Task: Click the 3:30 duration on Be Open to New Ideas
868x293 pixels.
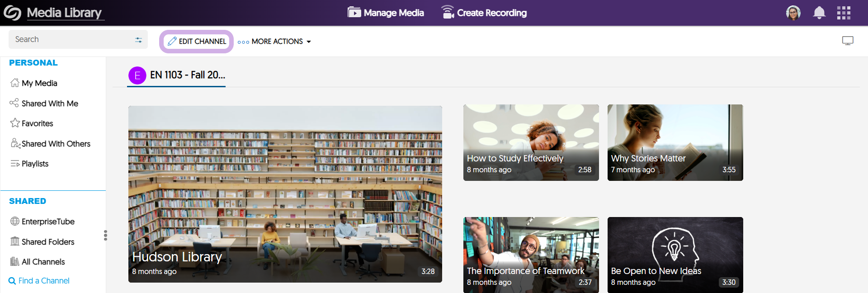Action: point(729,282)
